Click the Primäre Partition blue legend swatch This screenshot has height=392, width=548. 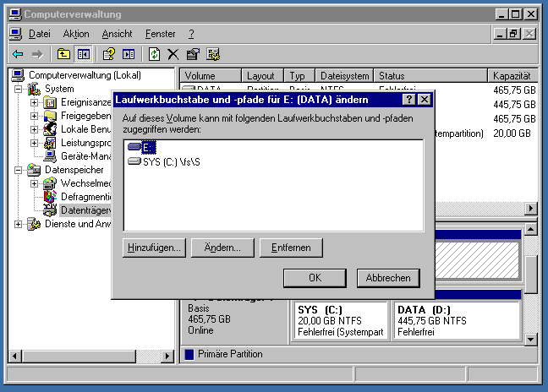point(189,354)
